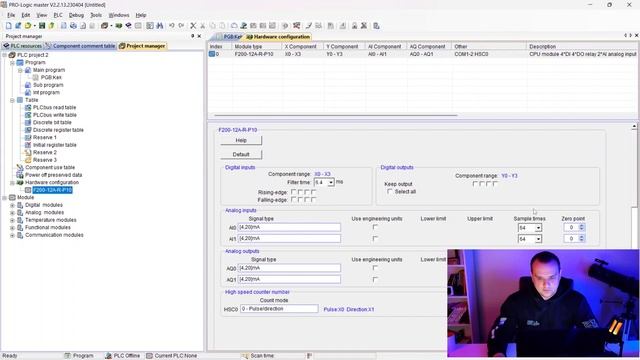Enable engineering units for AI0
This screenshot has width=640, height=360.
click(x=375, y=227)
